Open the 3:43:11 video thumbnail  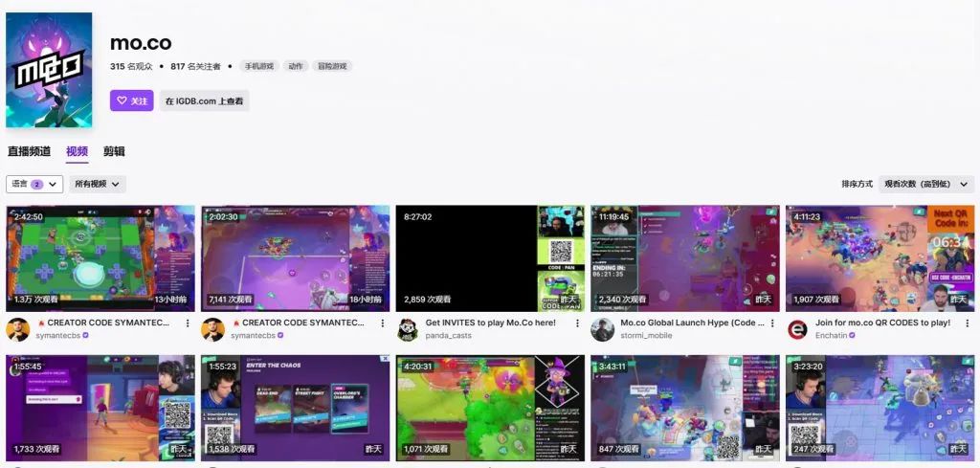685,408
